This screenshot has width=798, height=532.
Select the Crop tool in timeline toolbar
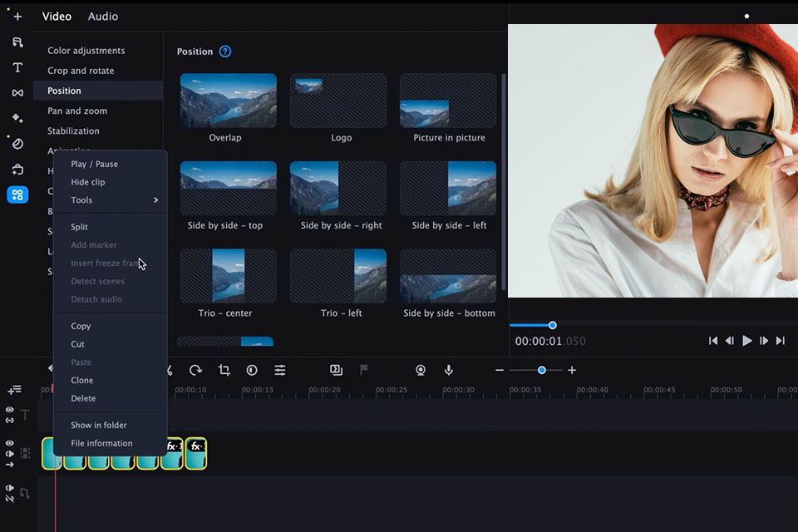[224, 370]
